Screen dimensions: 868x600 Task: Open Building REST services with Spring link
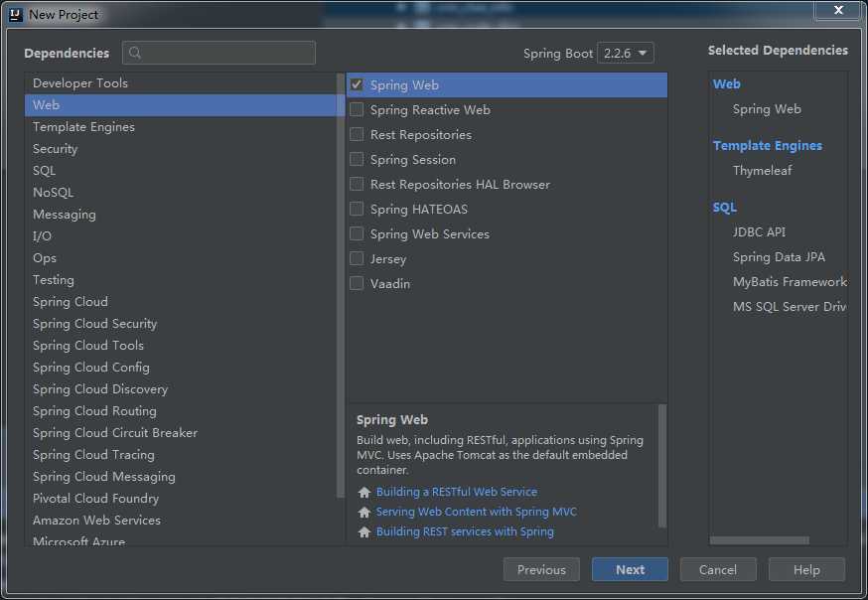[465, 531]
